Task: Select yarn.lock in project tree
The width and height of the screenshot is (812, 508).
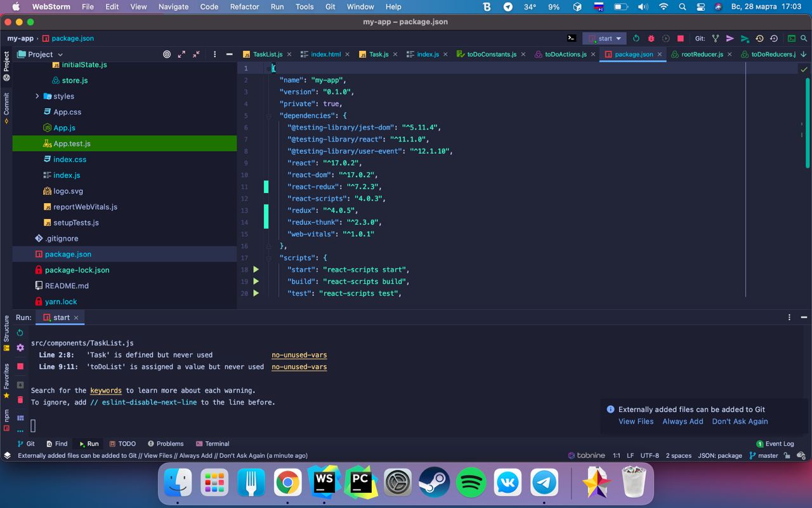Action: tap(124, 302)
